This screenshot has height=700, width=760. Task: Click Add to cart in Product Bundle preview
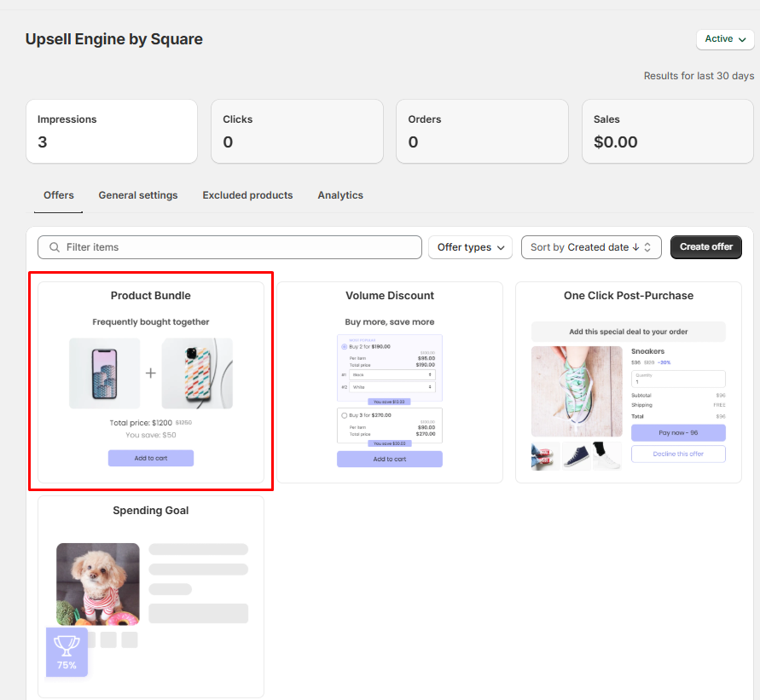click(151, 458)
